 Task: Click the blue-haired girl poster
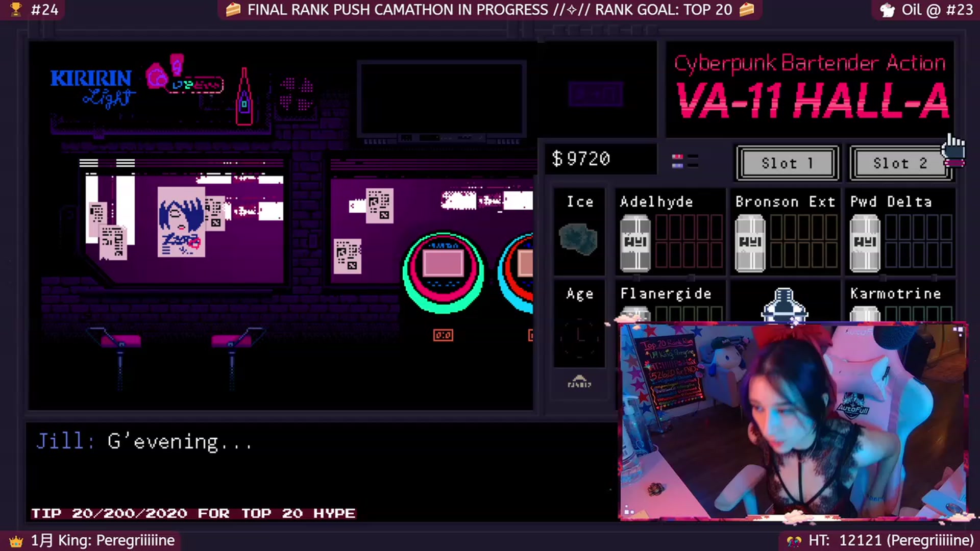point(181,221)
